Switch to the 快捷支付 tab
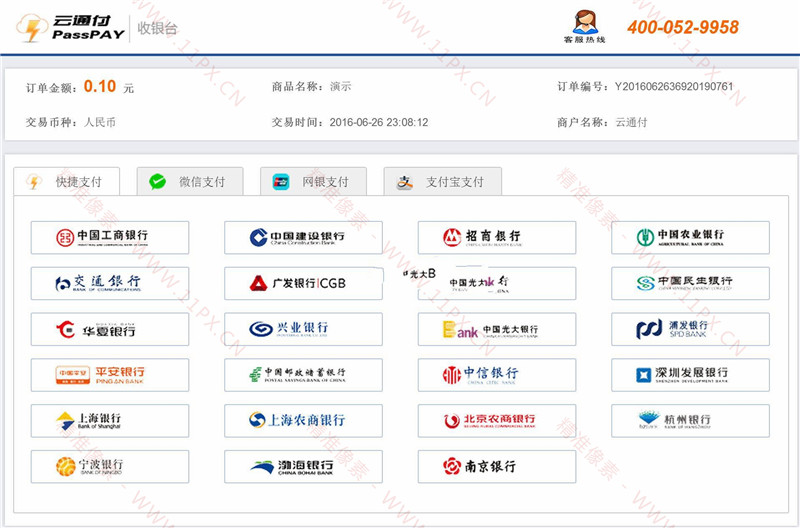Image resolution: width=800 pixels, height=528 pixels. point(67,182)
